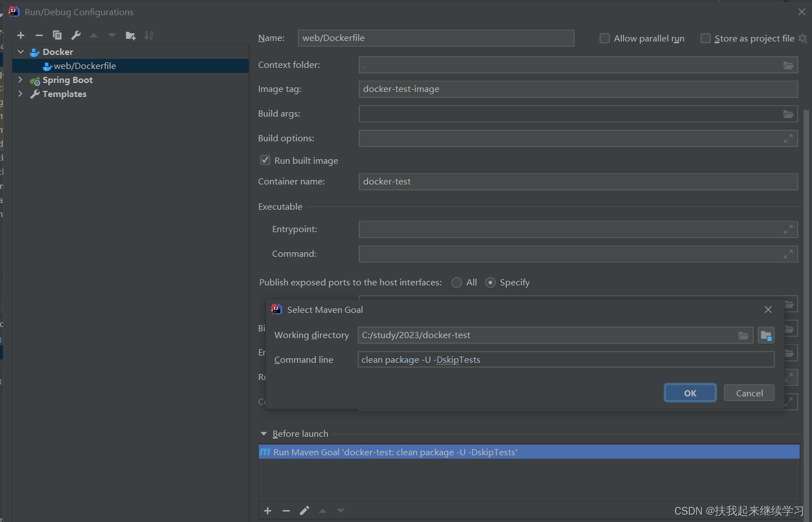Close Run/Debug Configurations window
Image resolution: width=812 pixels, height=522 pixels.
point(802,12)
